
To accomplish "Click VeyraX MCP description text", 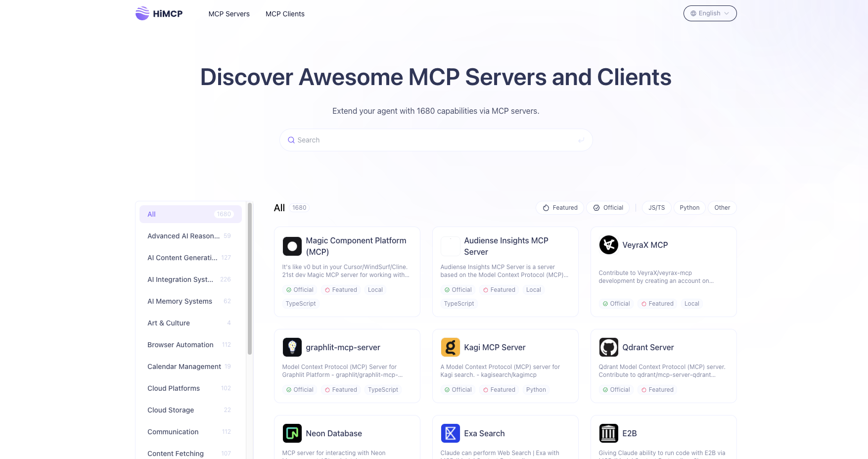I will point(656,277).
